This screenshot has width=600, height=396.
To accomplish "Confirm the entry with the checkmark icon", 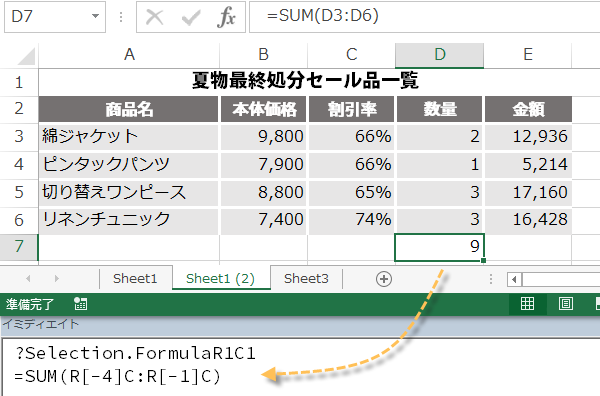I will tap(191, 18).
